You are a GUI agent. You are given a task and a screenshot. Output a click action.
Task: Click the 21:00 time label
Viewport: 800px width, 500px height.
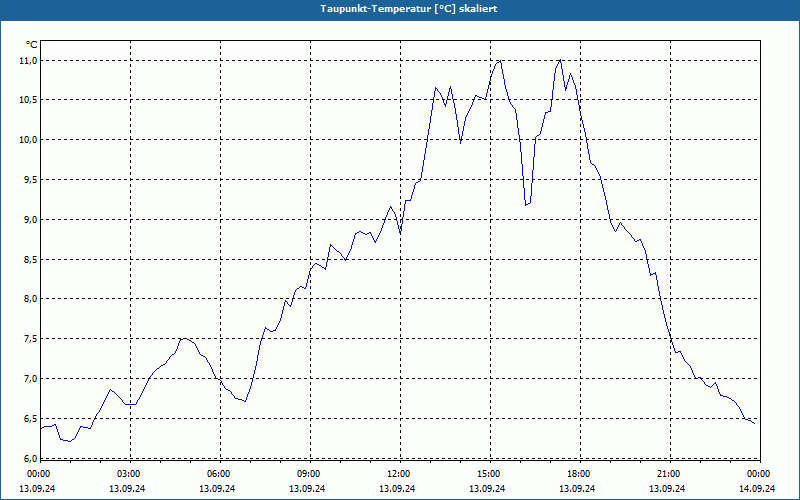tap(668, 474)
